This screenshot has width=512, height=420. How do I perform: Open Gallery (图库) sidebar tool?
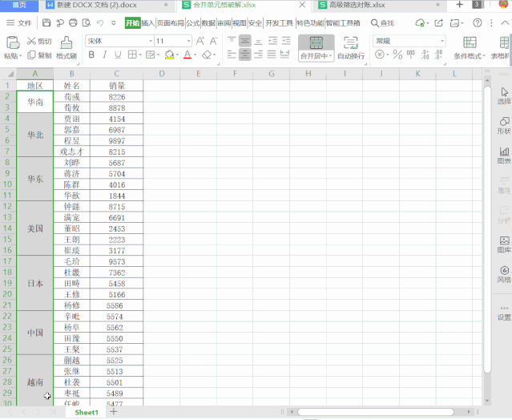click(x=504, y=244)
